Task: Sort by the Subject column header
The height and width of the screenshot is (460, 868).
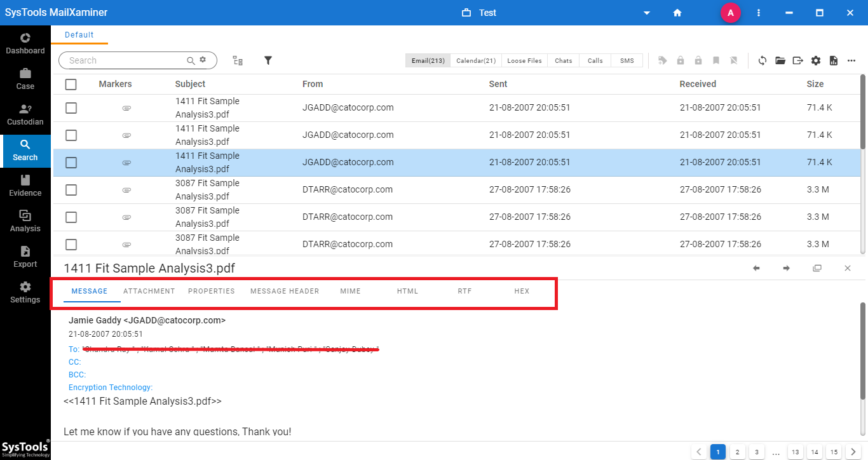Action: [190, 84]
